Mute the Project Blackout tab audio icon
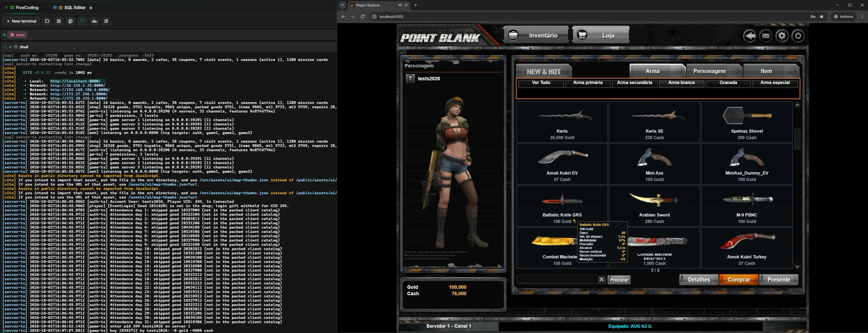 (400, 5)
